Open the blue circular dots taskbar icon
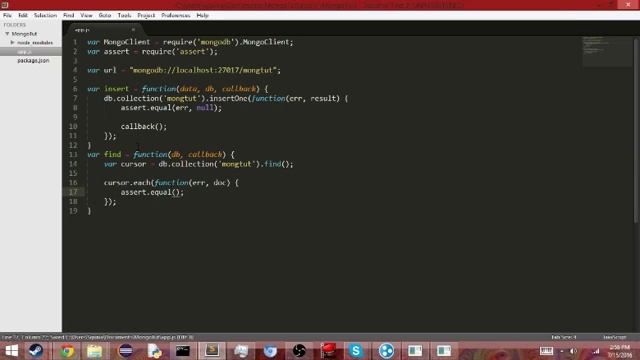 386,351
